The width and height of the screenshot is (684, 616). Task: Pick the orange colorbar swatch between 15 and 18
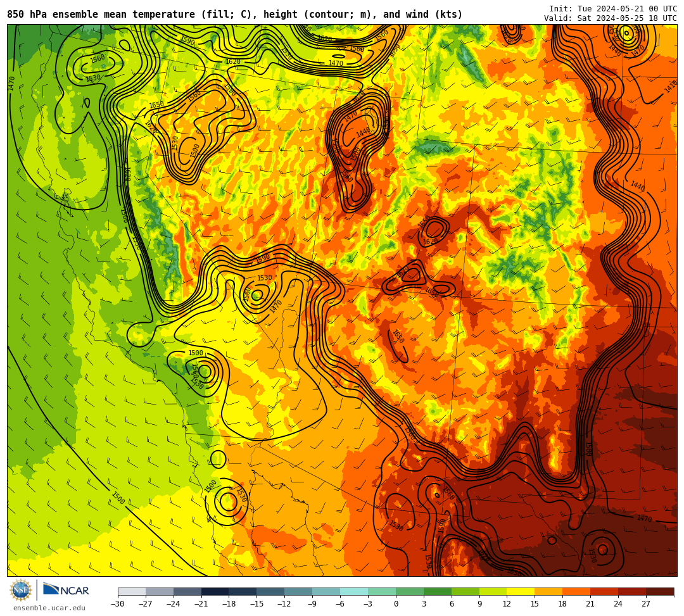pos(548,591)
